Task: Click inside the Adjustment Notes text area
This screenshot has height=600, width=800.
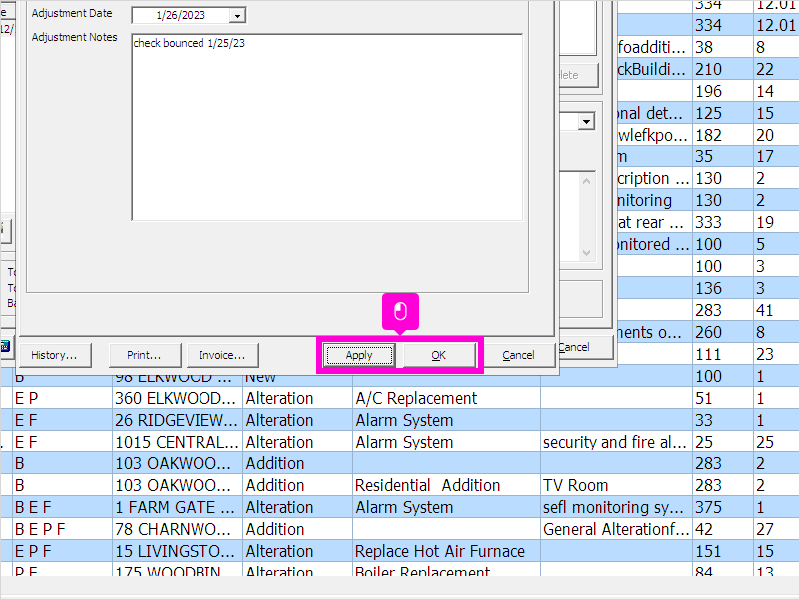Action: pos(327,128)
